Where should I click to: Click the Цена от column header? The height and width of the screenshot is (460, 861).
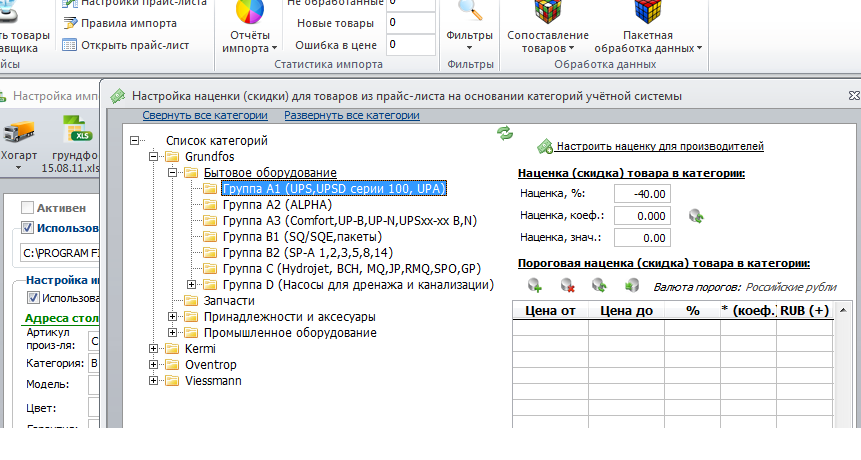coord(550,310)
